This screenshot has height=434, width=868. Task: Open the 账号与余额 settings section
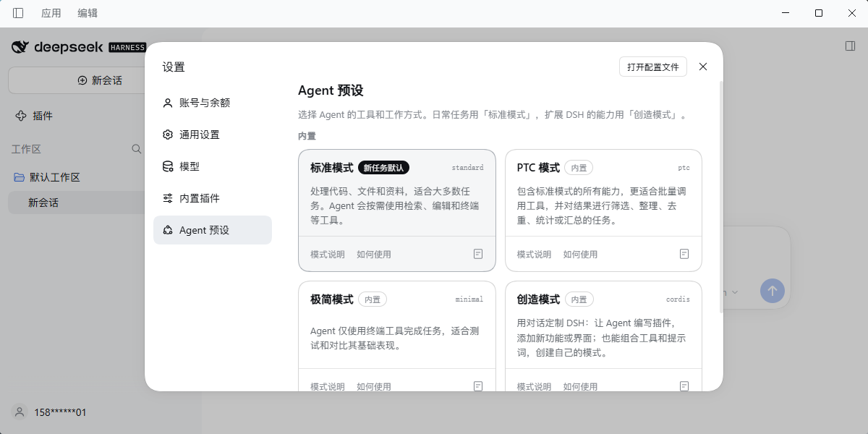point(213,103)
